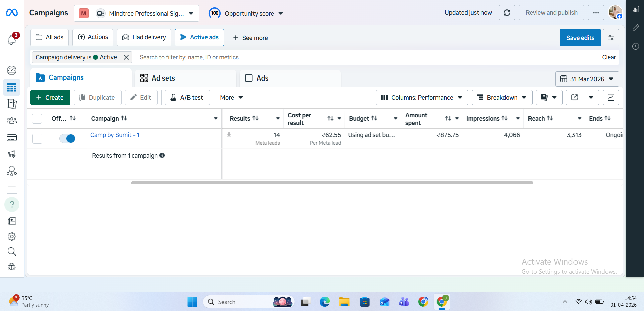This screenshot has width=644, height=311.
Task: Open Camp by Sumit – 1 link
Action: click(x=115, y=135)
